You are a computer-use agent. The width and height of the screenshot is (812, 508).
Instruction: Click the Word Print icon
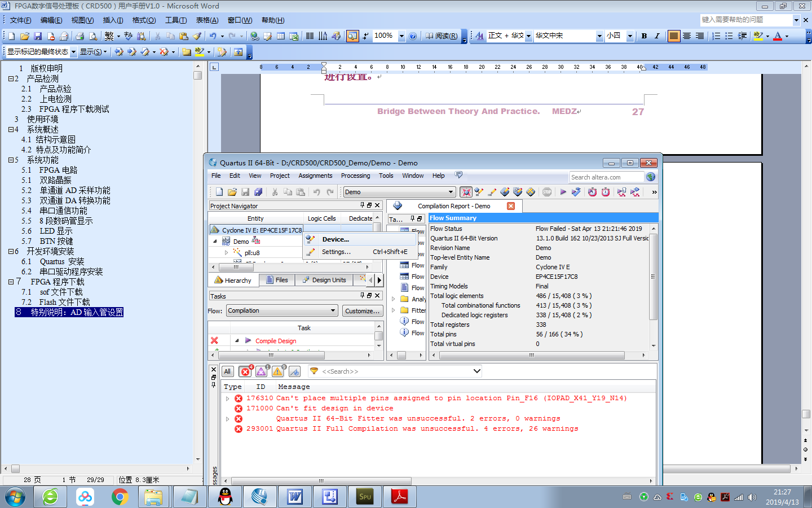(80, 36)
